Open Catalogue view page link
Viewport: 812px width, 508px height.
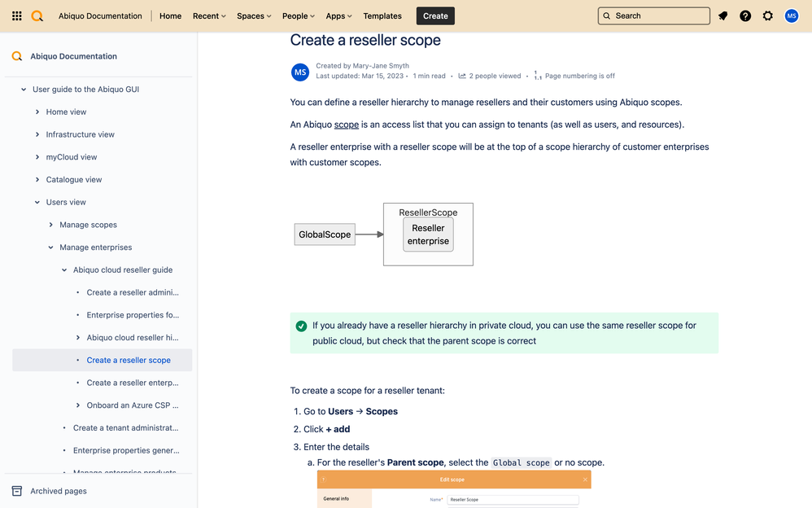(x=74, y=179)
